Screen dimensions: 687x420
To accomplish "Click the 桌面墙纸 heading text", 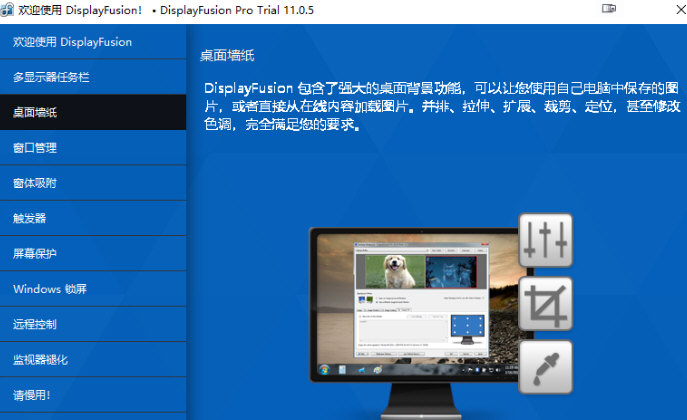I will point(227,56).
